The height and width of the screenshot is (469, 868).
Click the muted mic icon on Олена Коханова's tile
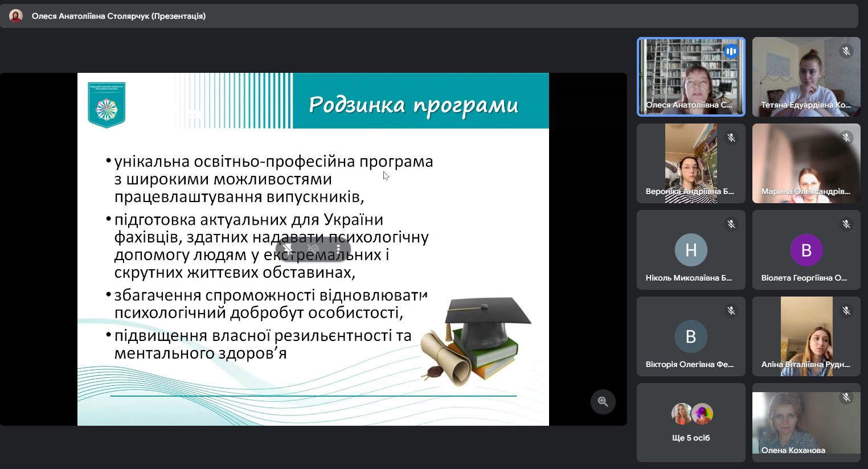(x=846, y=398)
